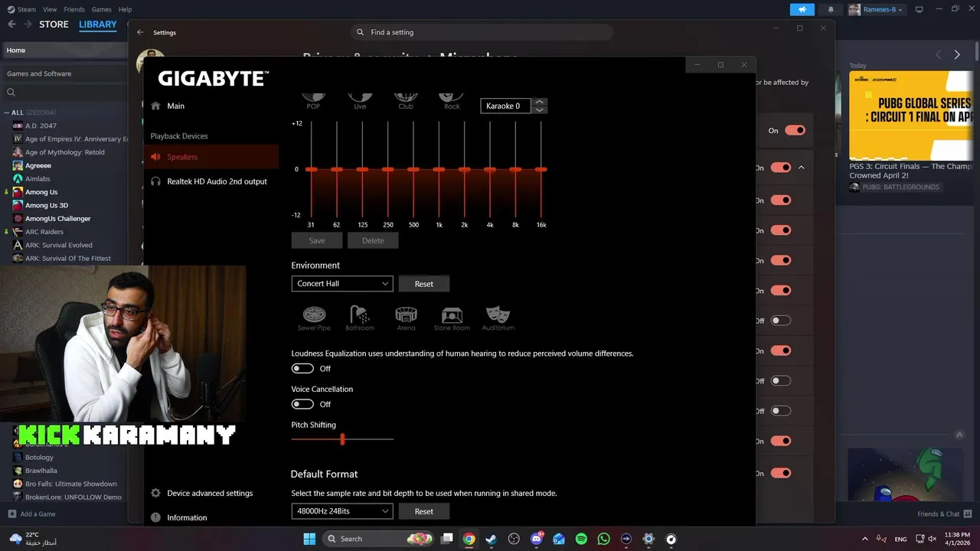The image size is (980, 551).
Task: Open Discord from the taskbar
Action: pos(536,539)
